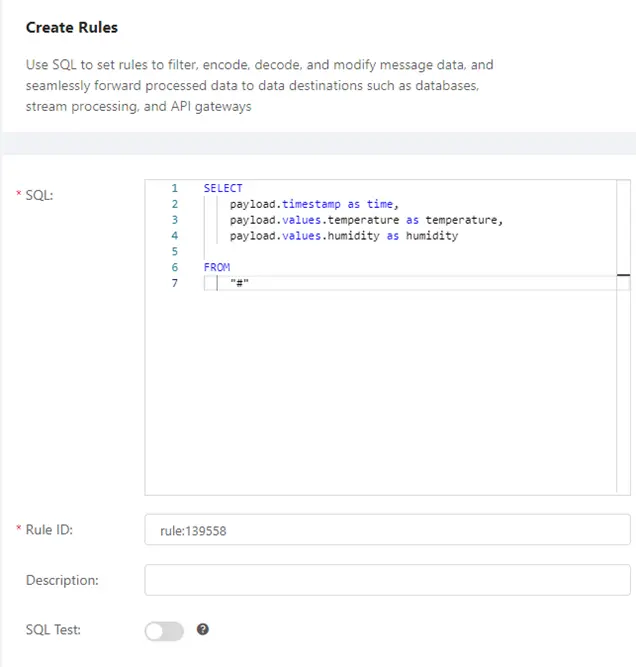The height and width of the screenshot is (667, 636).
Task: Click the SQL Test label text
Action: coord(52,630)
